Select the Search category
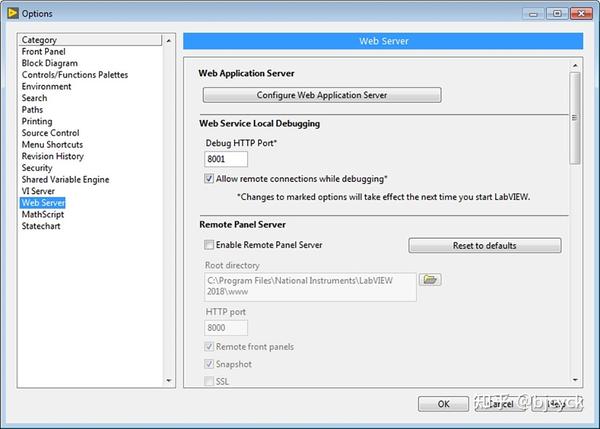 tap(34, 98)
